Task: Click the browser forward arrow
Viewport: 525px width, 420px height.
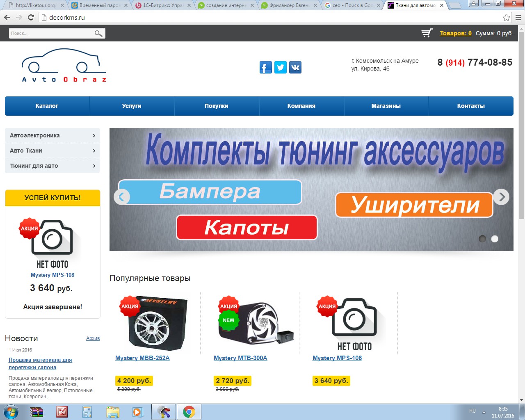Action: click(19, 17)
